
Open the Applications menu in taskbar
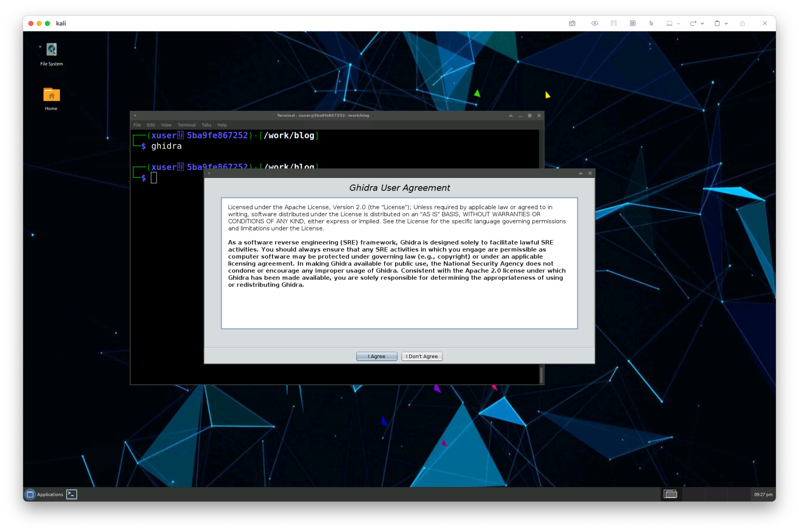coord(45,494)
